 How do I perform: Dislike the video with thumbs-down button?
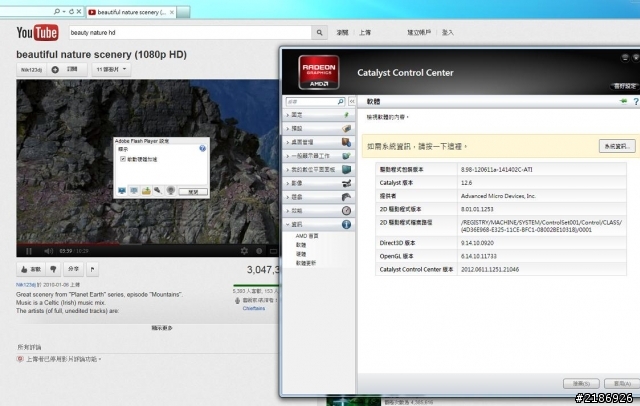[53, 269]
